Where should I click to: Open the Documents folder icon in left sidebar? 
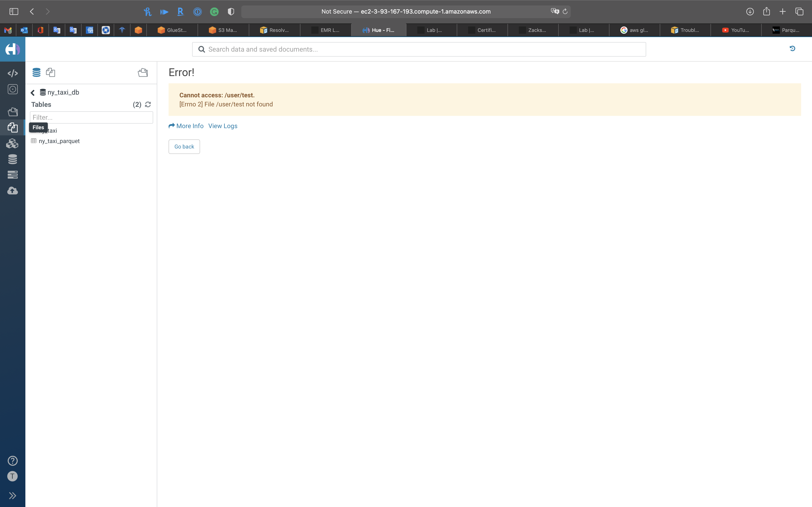[12, 112]
